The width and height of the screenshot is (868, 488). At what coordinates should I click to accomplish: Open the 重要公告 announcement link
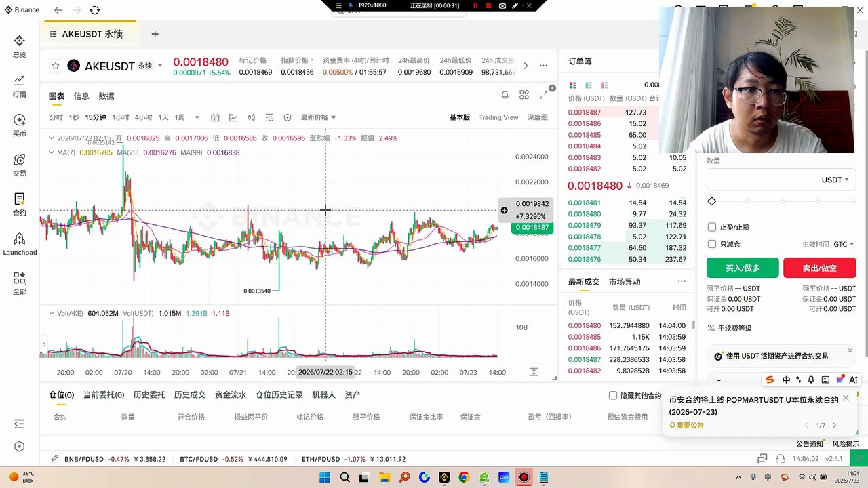[x=686, y=425]
